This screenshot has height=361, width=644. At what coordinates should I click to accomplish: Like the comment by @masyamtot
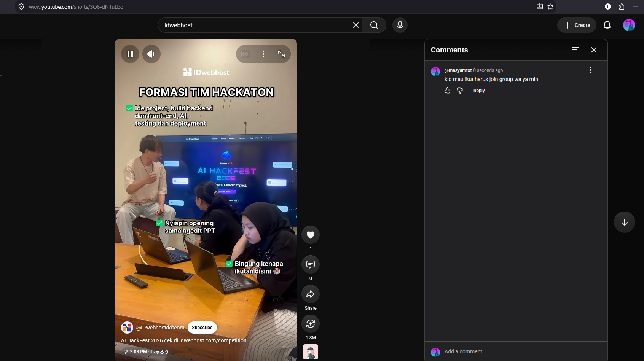448,91
